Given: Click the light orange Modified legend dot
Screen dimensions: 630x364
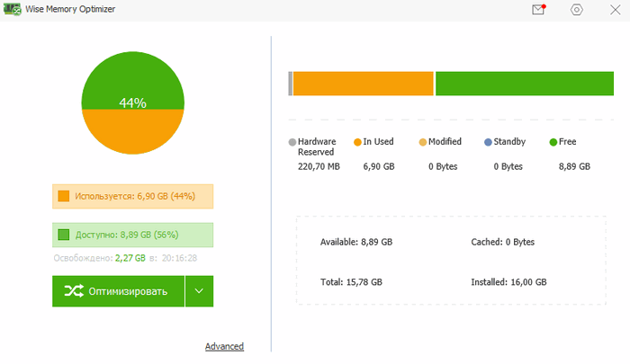Looking at the screenshot, I should click(x=422, y=142).
